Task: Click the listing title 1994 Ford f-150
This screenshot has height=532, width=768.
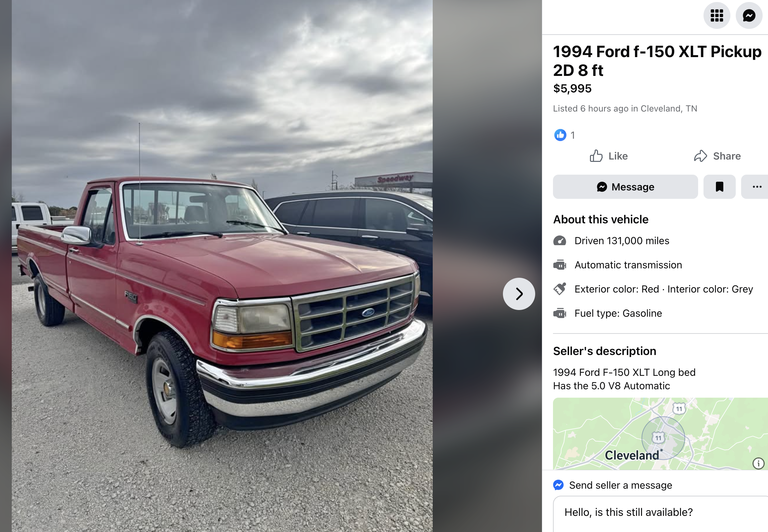Action: pos(657,61)
